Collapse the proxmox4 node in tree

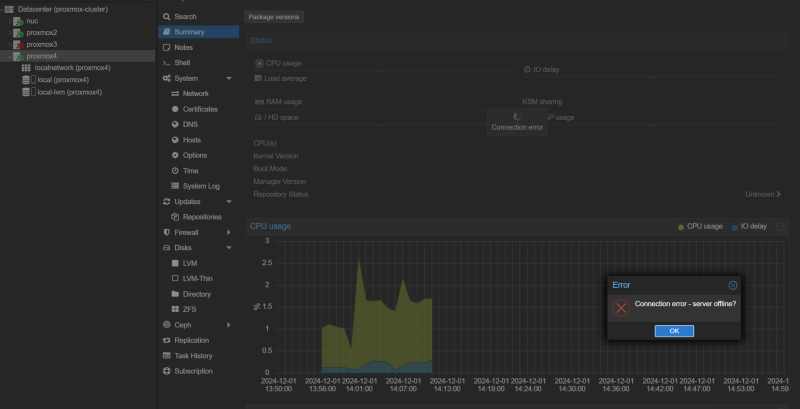point(10,57)
